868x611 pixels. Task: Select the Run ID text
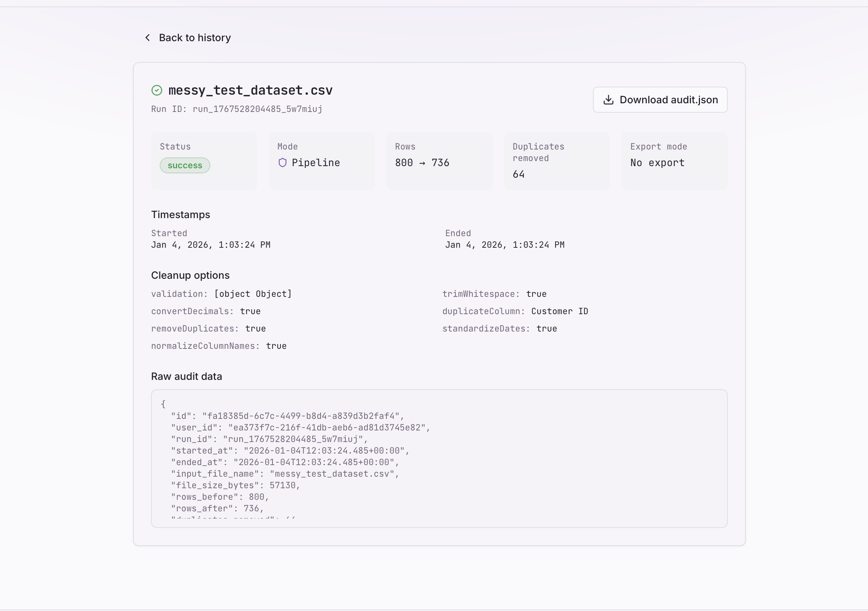tap(237, 109)
